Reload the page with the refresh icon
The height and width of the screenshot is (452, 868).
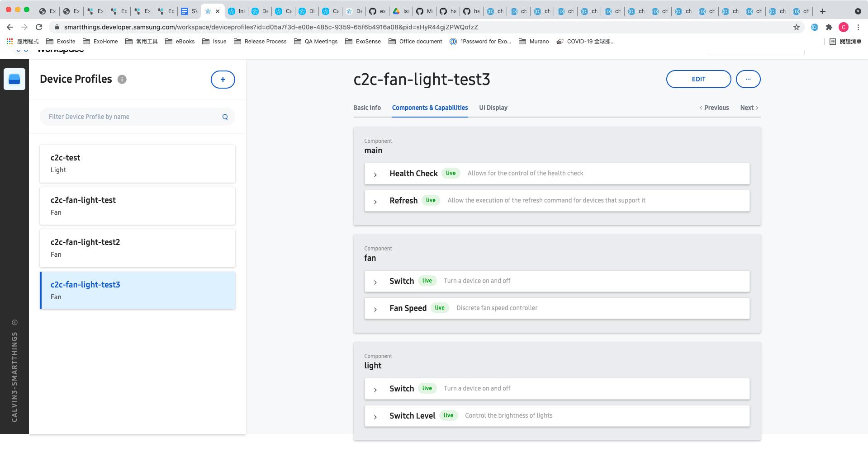(x=39, y=27)
